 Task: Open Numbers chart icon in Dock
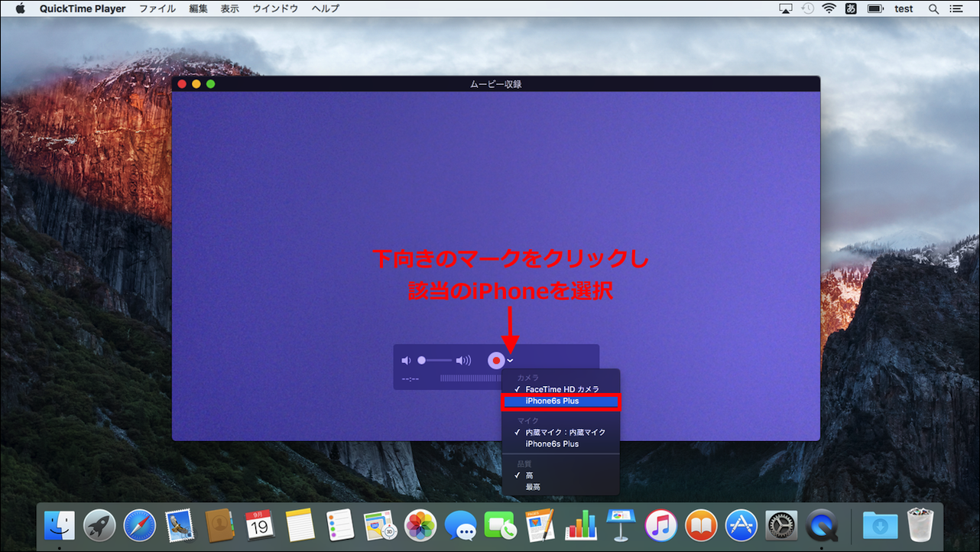581,525
